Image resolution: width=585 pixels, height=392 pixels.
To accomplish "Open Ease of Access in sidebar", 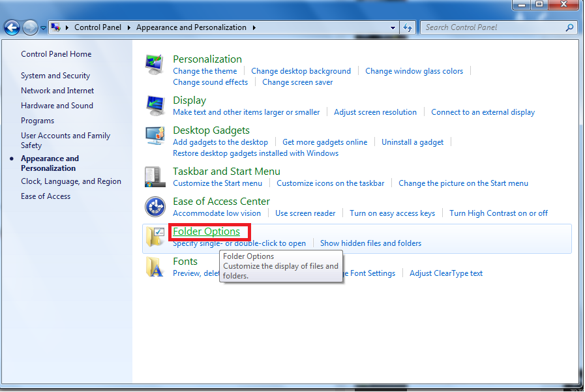I will point(46,196).
